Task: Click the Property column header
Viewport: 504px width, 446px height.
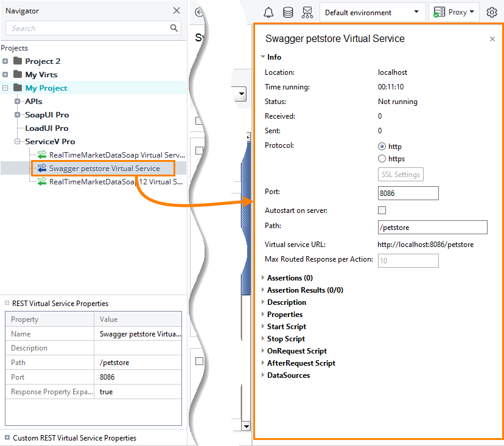Action: pyautogui.click(x=50, y=319)
